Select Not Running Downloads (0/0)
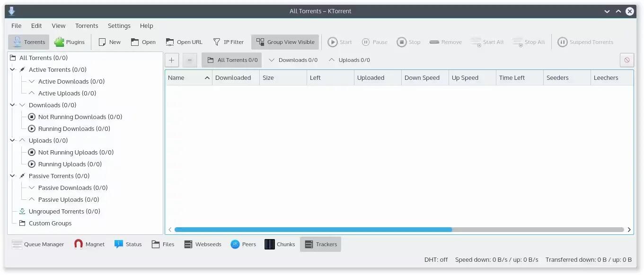Viewport: 644px width, 275px height. pos(80,117)
